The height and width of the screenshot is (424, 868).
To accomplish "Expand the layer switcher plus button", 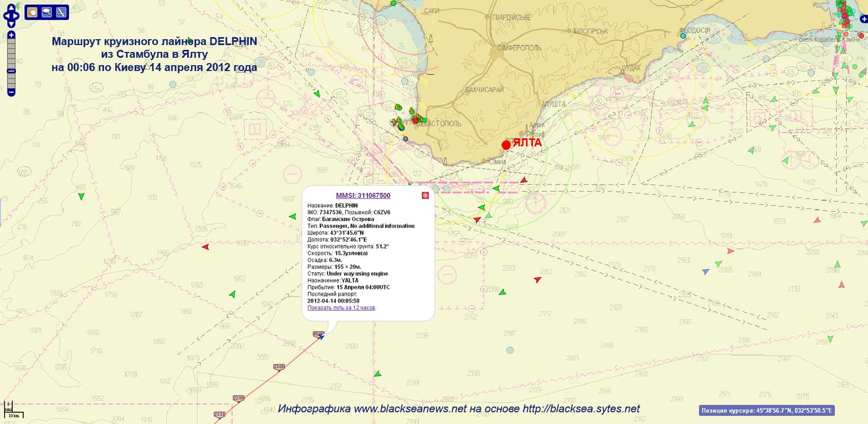I will 864,20.
